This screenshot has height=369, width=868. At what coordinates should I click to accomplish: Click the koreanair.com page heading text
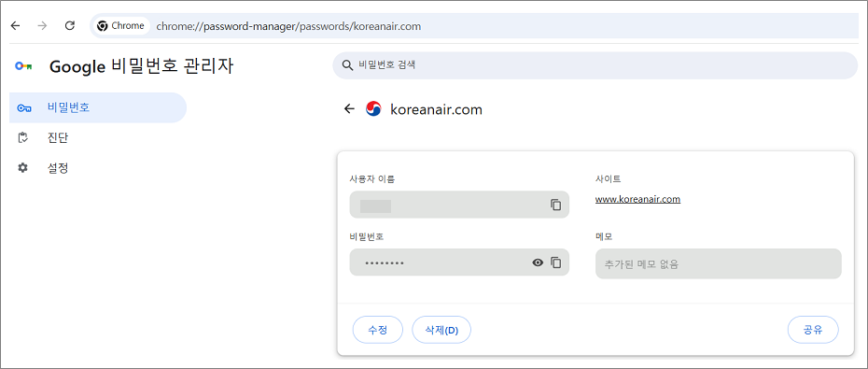[x=436, y=109]
